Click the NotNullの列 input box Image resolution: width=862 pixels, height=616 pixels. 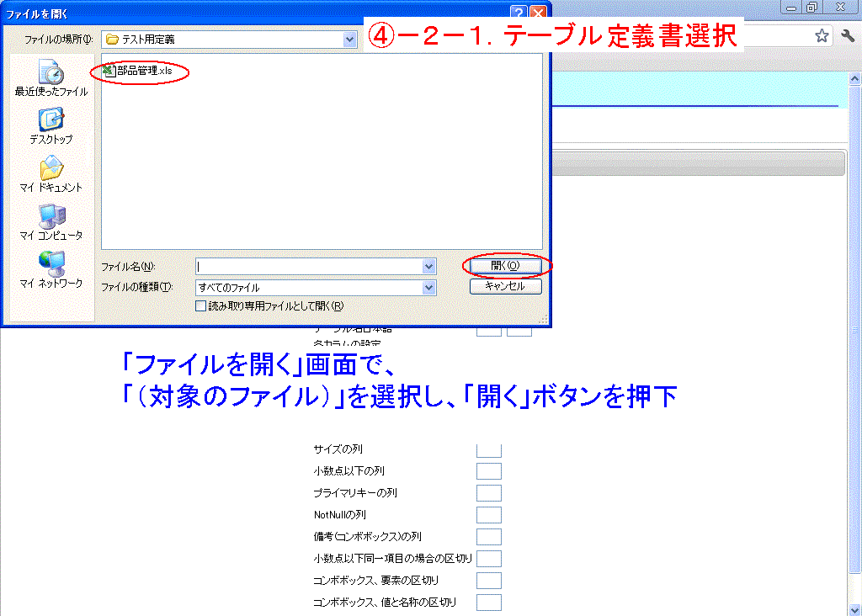[x=489, y=515]
